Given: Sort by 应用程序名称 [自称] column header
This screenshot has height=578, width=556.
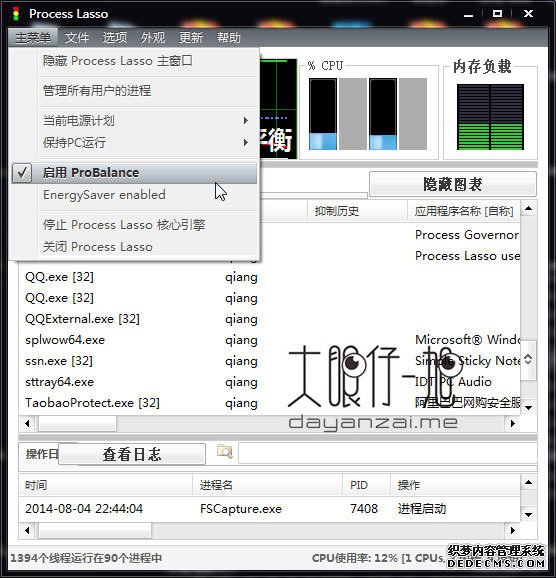Looking at the screenshot, I should pyautogui.click(x=464, y=211).
